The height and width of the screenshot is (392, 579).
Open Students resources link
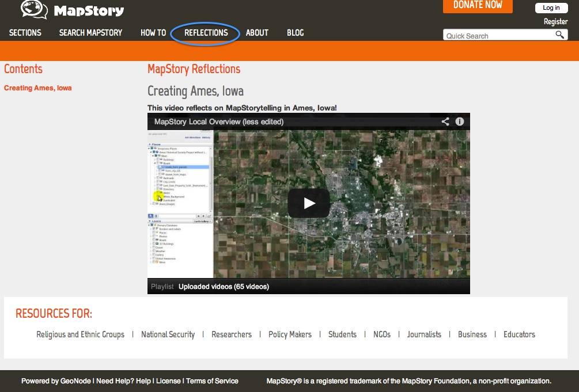(x=342, y=334)
